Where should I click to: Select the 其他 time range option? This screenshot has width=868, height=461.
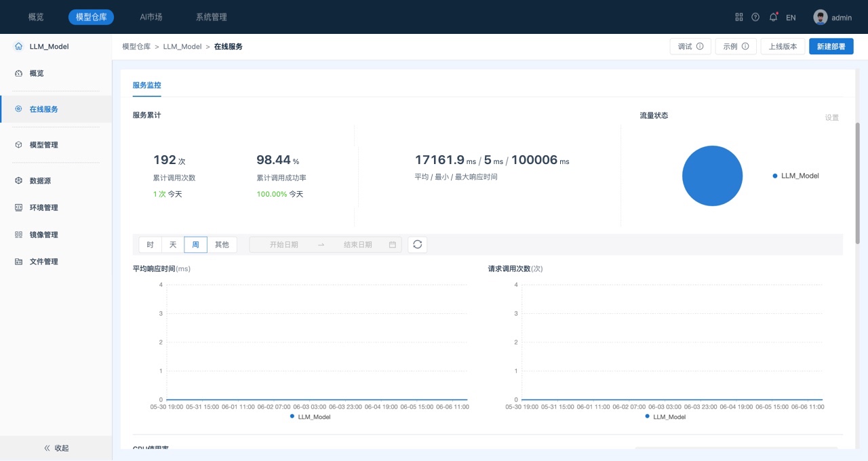coord(222,245)
